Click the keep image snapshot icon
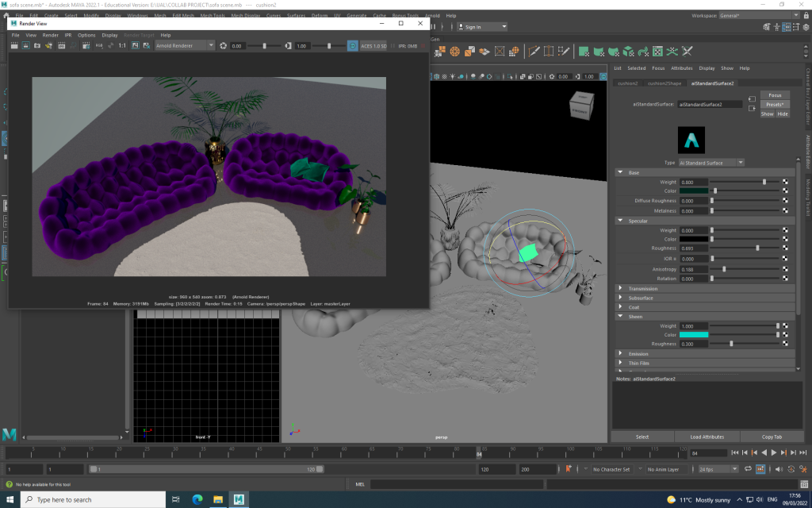The height and width of the screenshot is (508, 812). tap(136, 46)
